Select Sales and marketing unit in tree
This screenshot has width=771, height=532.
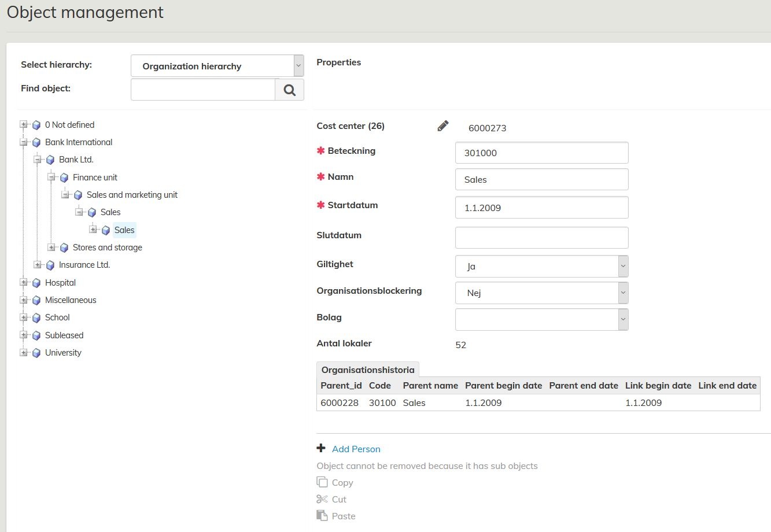point(132,195)
